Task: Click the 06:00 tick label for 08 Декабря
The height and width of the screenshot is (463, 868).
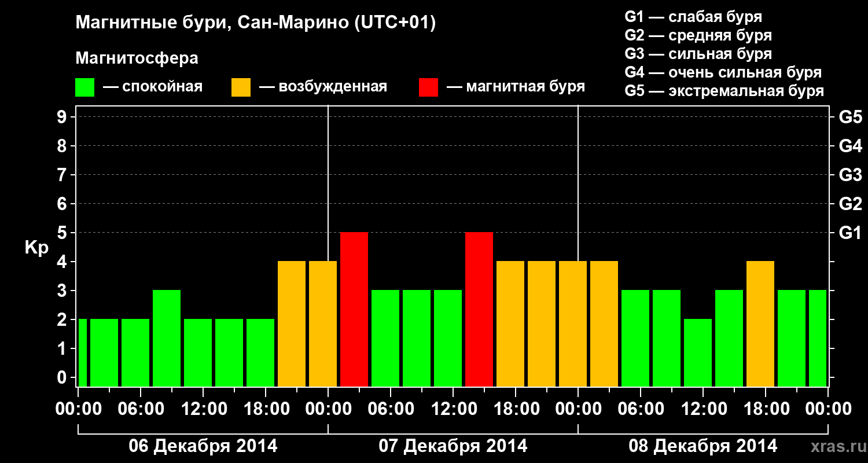Action: [x=641, y=409]
